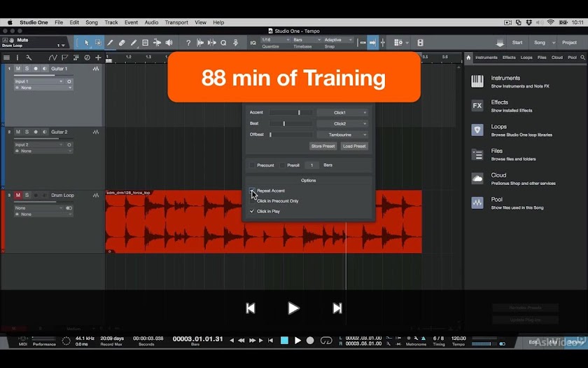588x368 pixels.
Task: Adjust the Beat volume slider
Action: coord(290,123)
